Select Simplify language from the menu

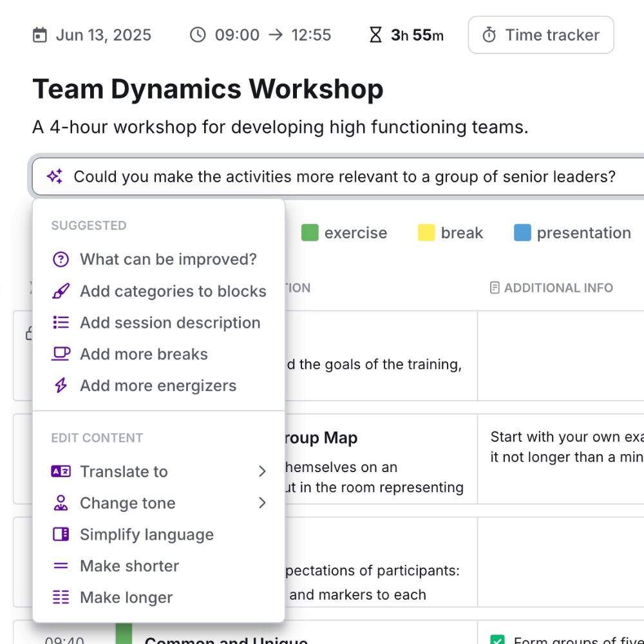point(146,535)
